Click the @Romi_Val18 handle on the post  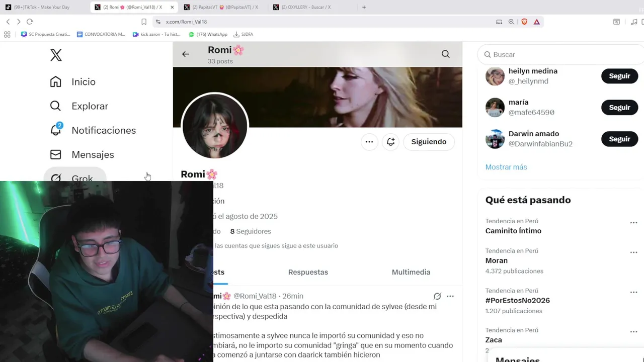(255, 296)
